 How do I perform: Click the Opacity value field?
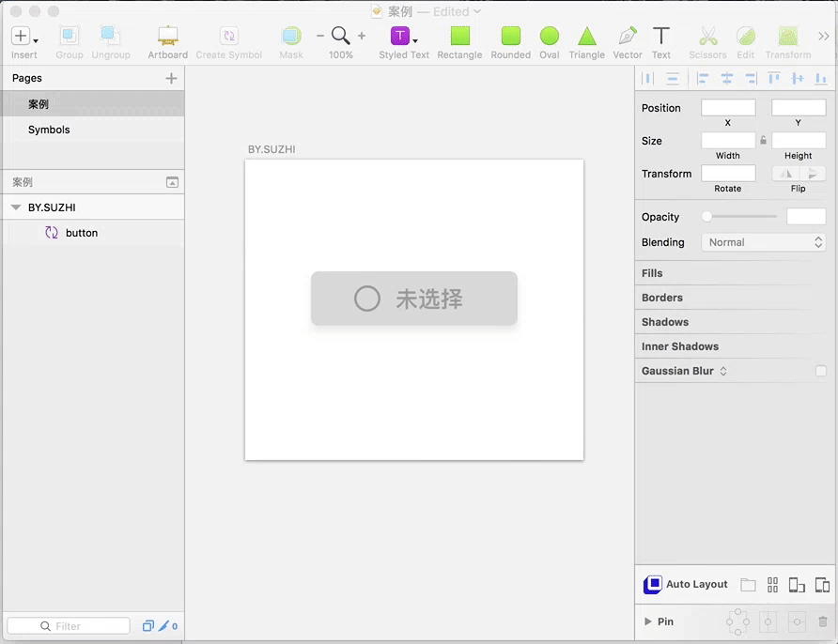[806, 216]
